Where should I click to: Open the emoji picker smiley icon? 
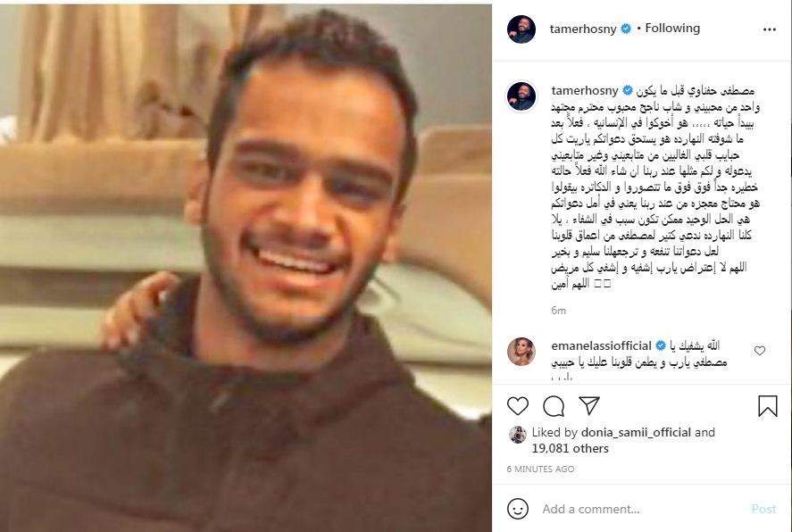point(518,509)
